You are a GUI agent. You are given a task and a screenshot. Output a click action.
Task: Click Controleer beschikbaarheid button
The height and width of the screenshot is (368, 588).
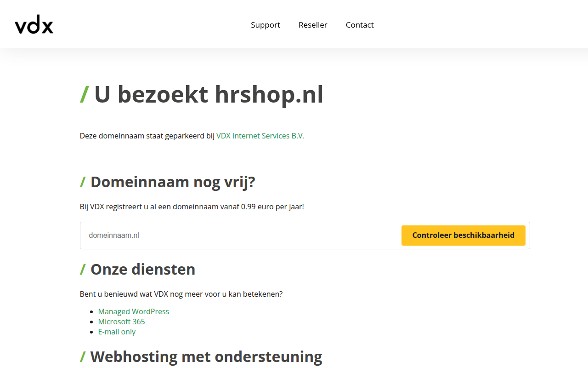point(464,235)
